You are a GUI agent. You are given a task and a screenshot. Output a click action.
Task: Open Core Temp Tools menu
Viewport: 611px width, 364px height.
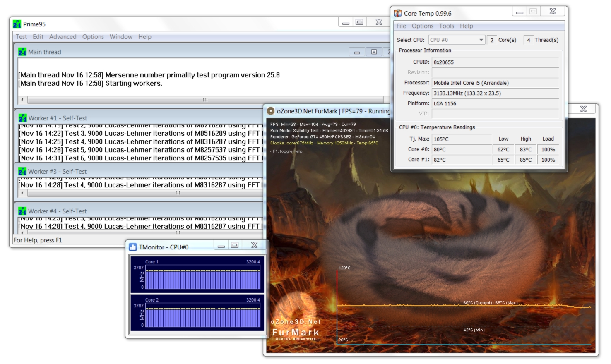tap(447, 26)
